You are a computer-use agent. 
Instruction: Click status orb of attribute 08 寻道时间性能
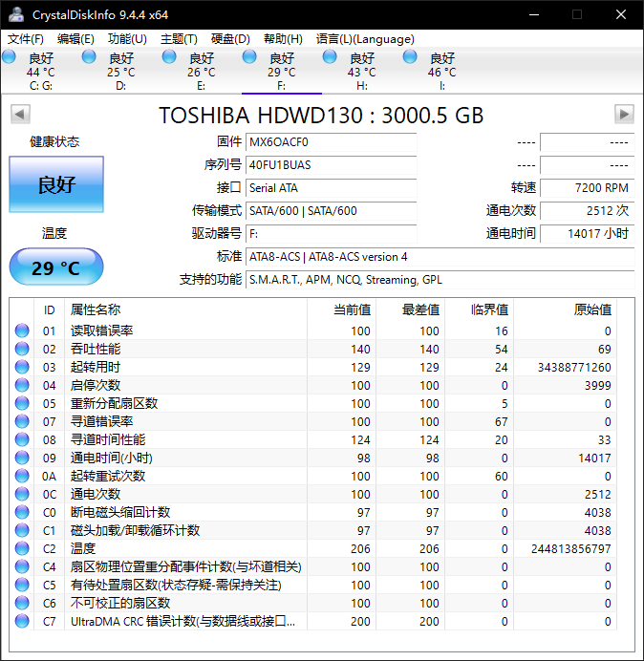pyautogui.click(x=22, y=439)
